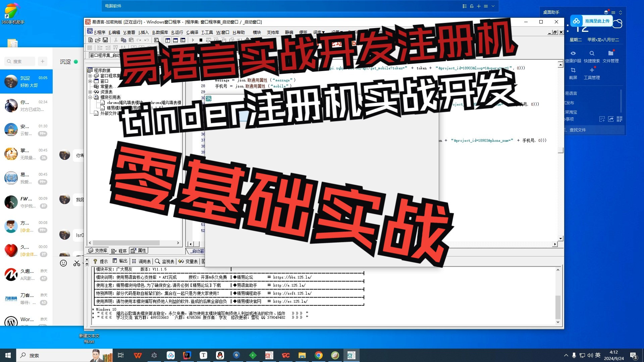Switch to the 支持库 panel tab
Screen dimensions: 644x362
(x=98, y=251)
